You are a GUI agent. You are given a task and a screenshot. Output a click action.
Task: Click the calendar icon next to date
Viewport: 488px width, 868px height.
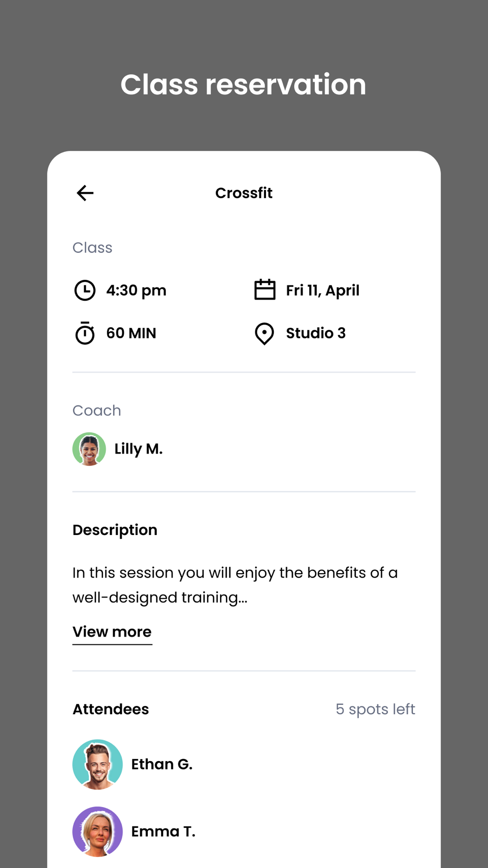pos(264,289)
